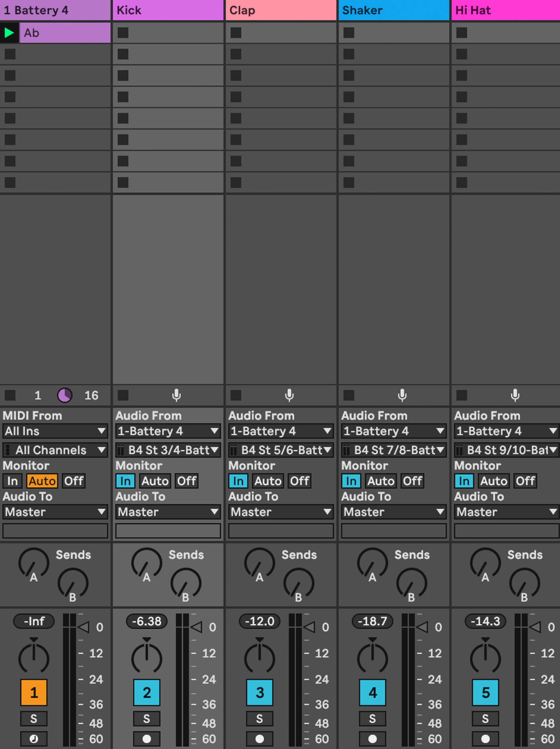Screen dimensions: 560x749
Task: Click the -12.0 volume display on the Clap track
Action: pos(259,621)
